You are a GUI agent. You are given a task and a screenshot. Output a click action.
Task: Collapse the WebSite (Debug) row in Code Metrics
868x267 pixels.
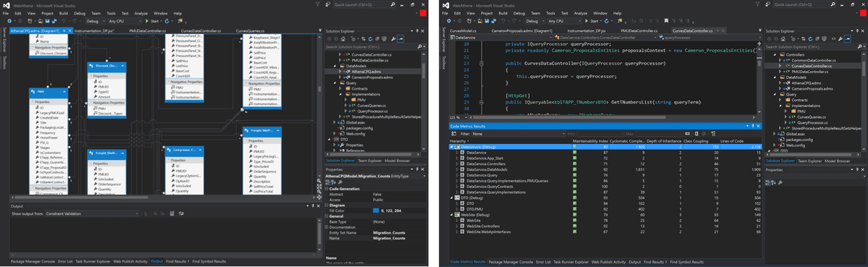451,214
